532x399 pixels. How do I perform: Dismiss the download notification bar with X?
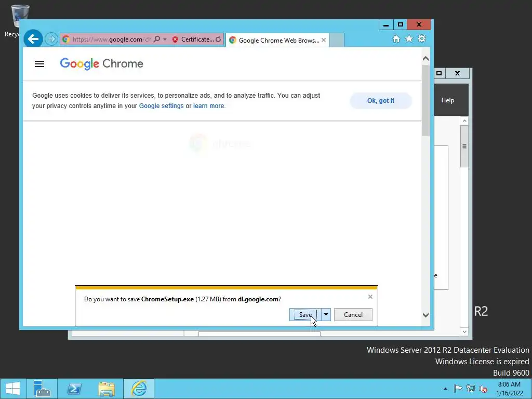(370, 297)
